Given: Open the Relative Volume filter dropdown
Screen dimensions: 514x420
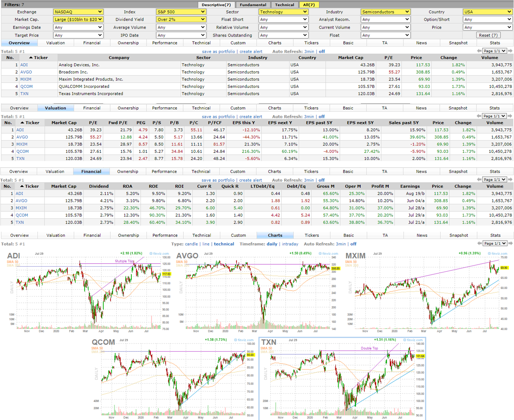Looking at the screenshot, I should point(283,27).
